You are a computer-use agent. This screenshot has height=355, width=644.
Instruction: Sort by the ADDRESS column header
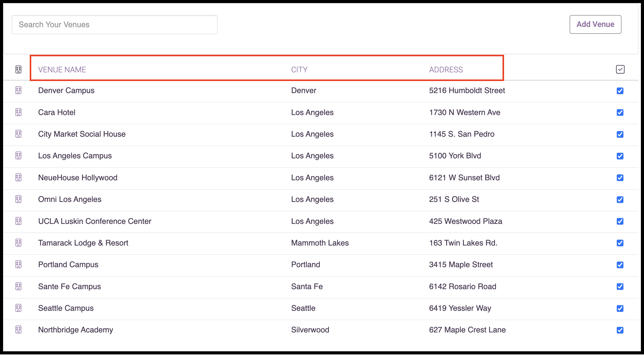pos(446,70)
